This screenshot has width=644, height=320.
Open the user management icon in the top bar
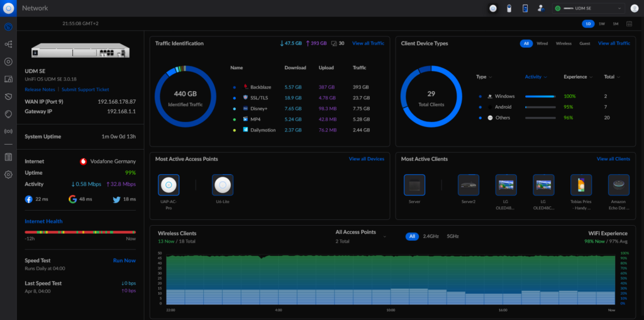tap(541, 8)
